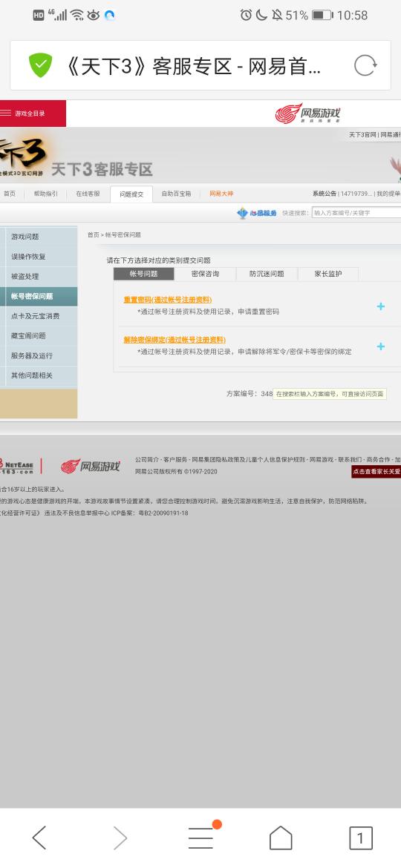
Task: Click the 重置密码(通过帐号注册资料) link
Action: (x=167, y=300)
